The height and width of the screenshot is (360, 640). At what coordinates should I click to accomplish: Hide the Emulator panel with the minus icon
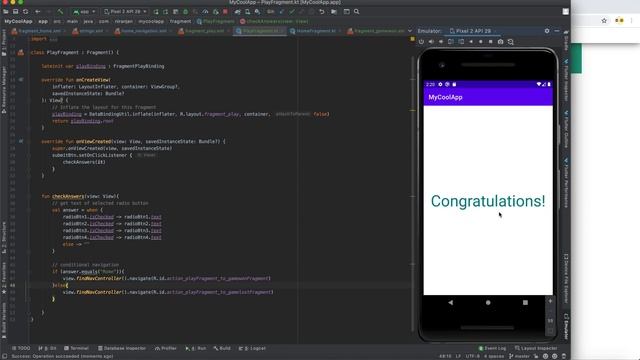pos(557,31)
